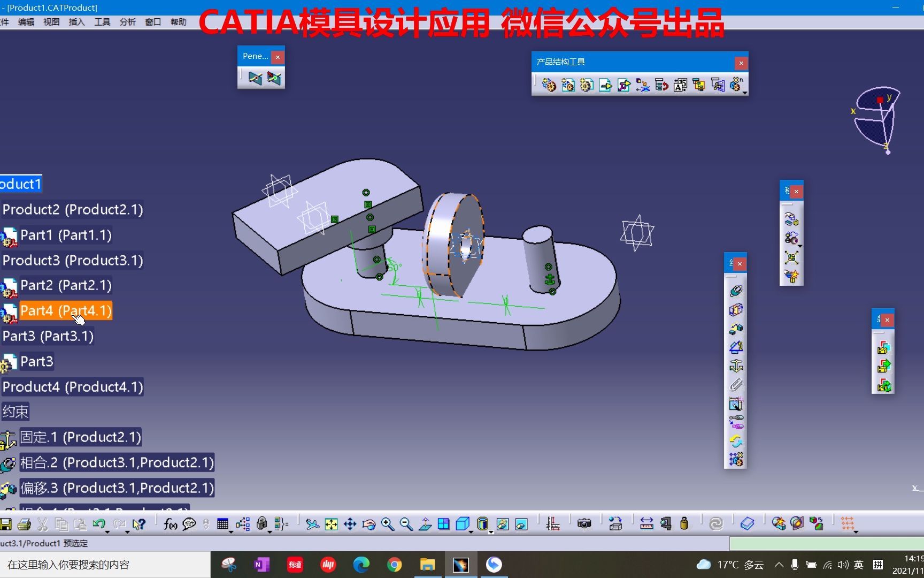Click the Generate Numbering icon
924x578 pixels.
[x=680, y=85]
